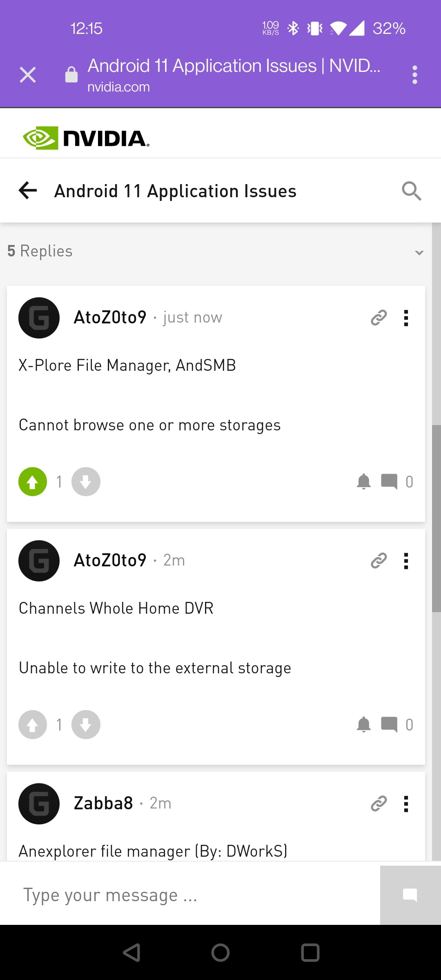Tap the send message button
This screenshot has height=980, width=441.
pyautogui.click(x=410, y=895)
